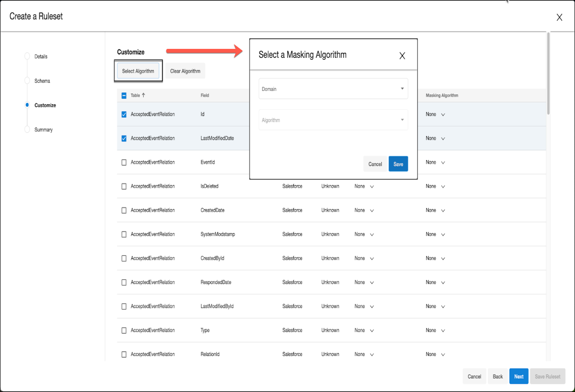Viewport: 575px width, 392px height.
Task: Close the Select a Masking Algorithm dialog
Action: tap(402, 56)
